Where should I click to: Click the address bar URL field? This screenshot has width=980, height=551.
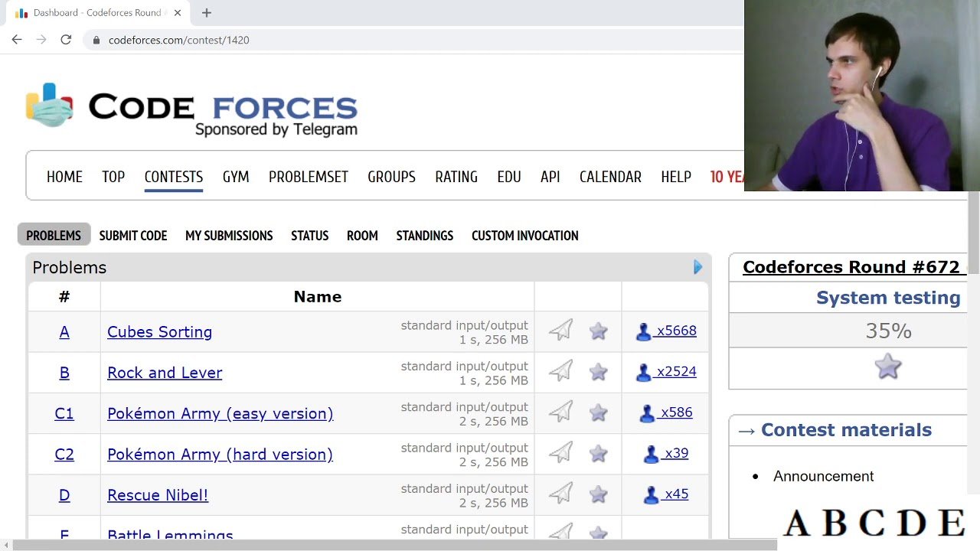pyautogui.click(x=413, y=40)
